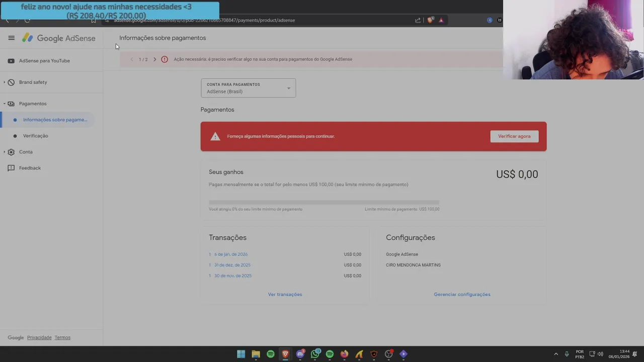Collapse the Pagamentos sidebar section

pos(5,104)
